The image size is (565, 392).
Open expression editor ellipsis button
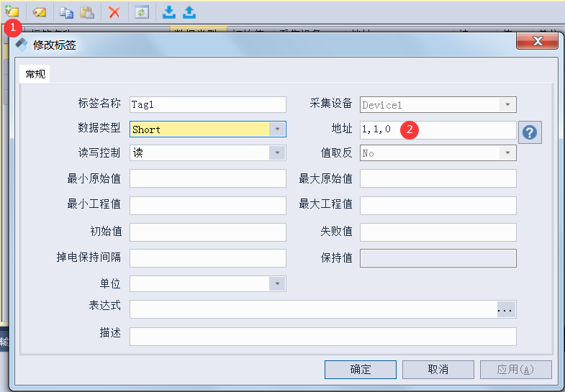[x=505, y=309]
